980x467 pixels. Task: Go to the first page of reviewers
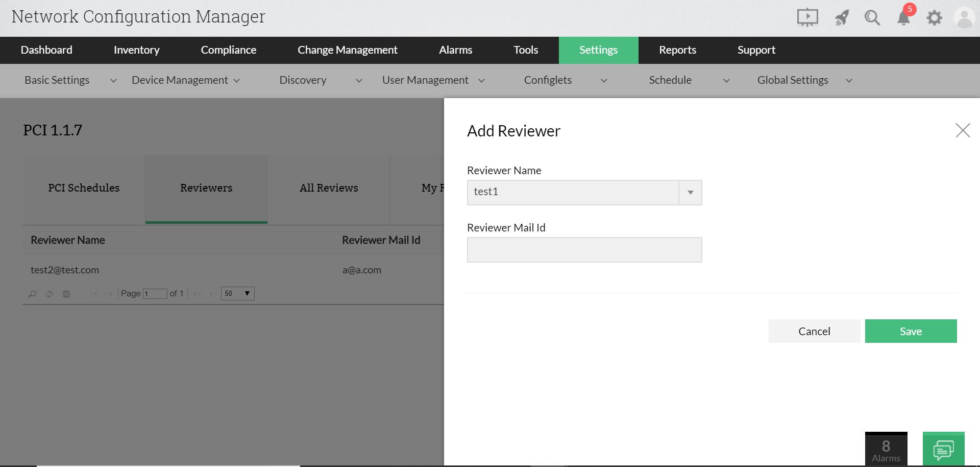pyautogui.click(x=93, y=294)
